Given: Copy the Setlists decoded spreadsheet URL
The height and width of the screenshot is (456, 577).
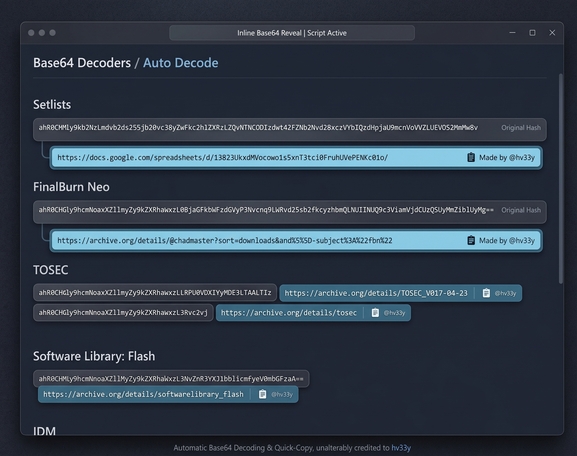Looking at the screenshot, I should pyautogui.click(x=471, y=158).
